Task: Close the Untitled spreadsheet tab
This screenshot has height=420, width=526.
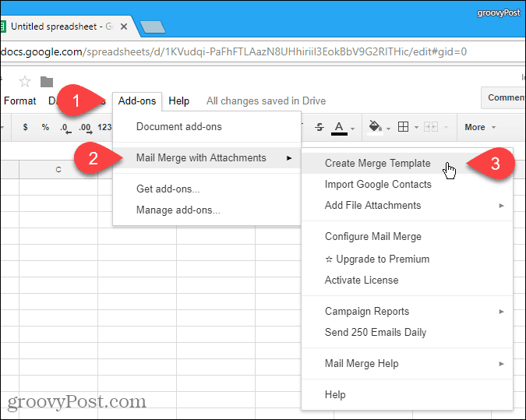Action: tap(124, 26)
